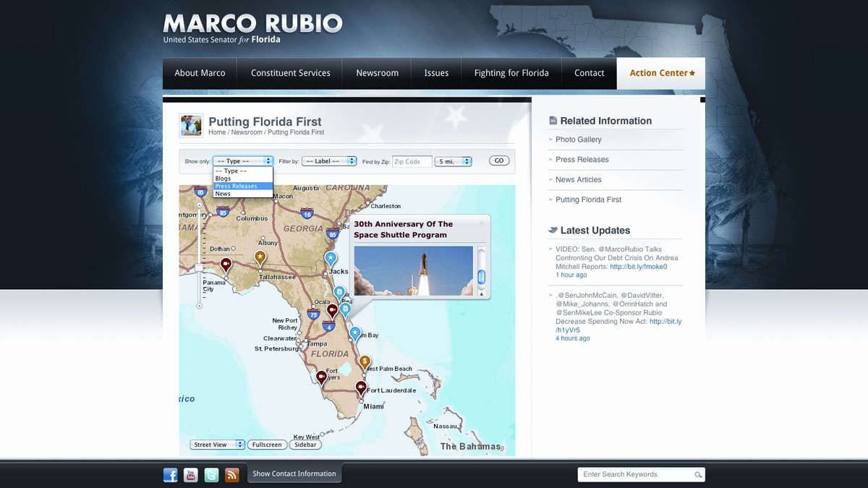The image size is (868, 488).
Task: Open the Twitter bird icon
Action: point(211,475)
